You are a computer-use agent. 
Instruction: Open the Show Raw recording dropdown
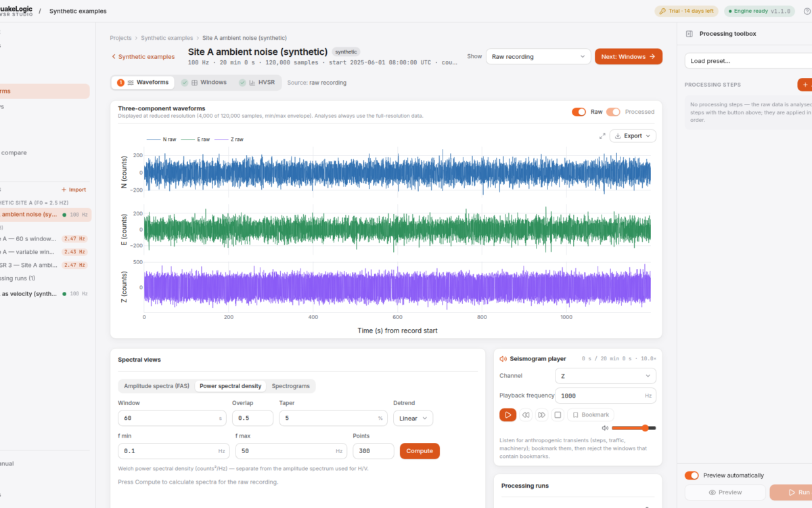coord(539,57)
